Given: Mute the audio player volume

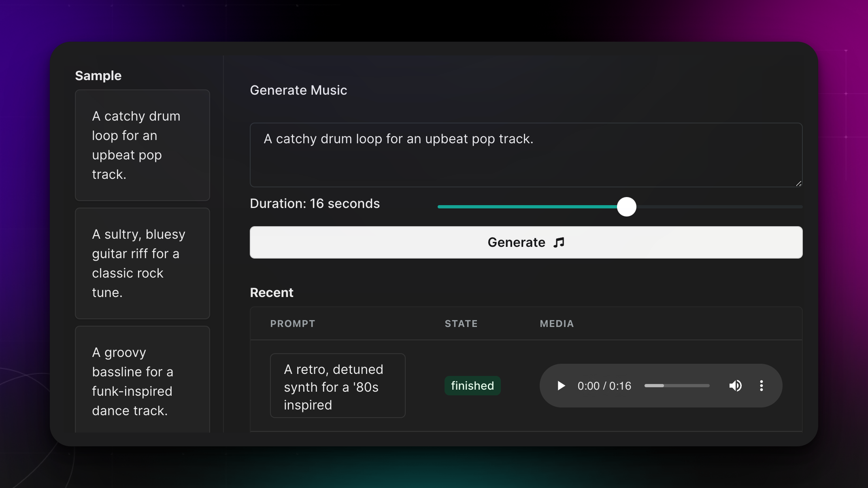Looking at the screenshot, I should pos(735,386).
